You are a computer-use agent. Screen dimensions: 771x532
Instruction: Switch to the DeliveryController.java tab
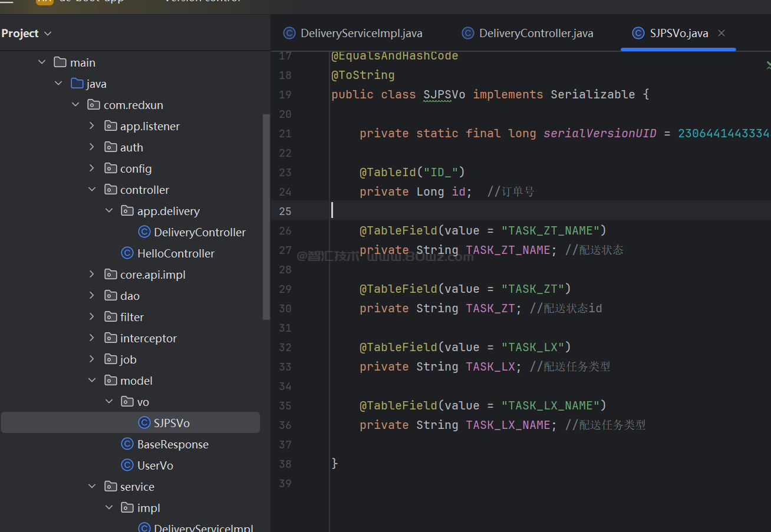[528, 34]
